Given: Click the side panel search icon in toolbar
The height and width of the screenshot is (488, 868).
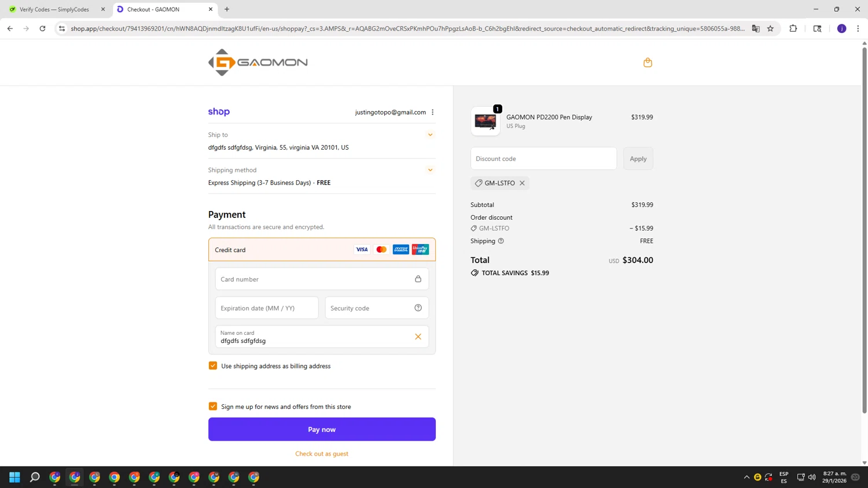Looking at the screenshot, I should click(817, 28).
